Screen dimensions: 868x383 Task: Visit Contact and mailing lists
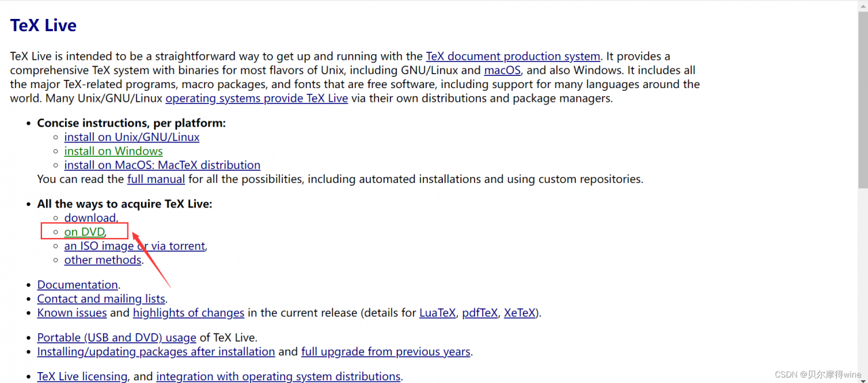click(101, 299)
